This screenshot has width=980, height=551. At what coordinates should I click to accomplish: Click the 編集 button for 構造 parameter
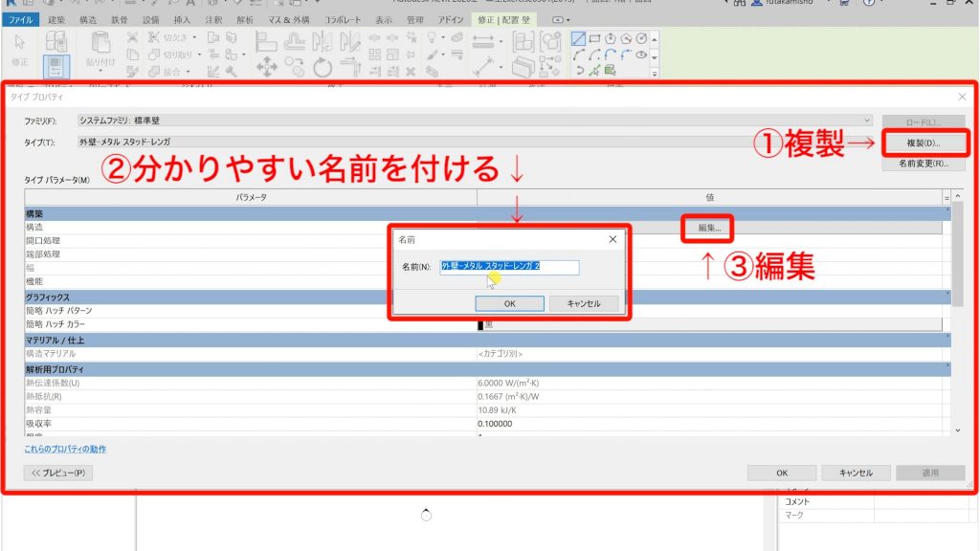tap(706, 229)
